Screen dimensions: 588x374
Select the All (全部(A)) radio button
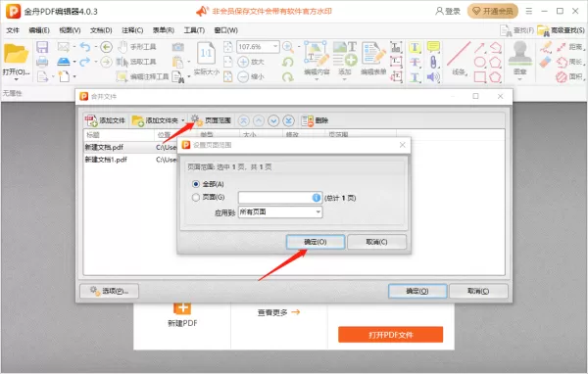195,184
